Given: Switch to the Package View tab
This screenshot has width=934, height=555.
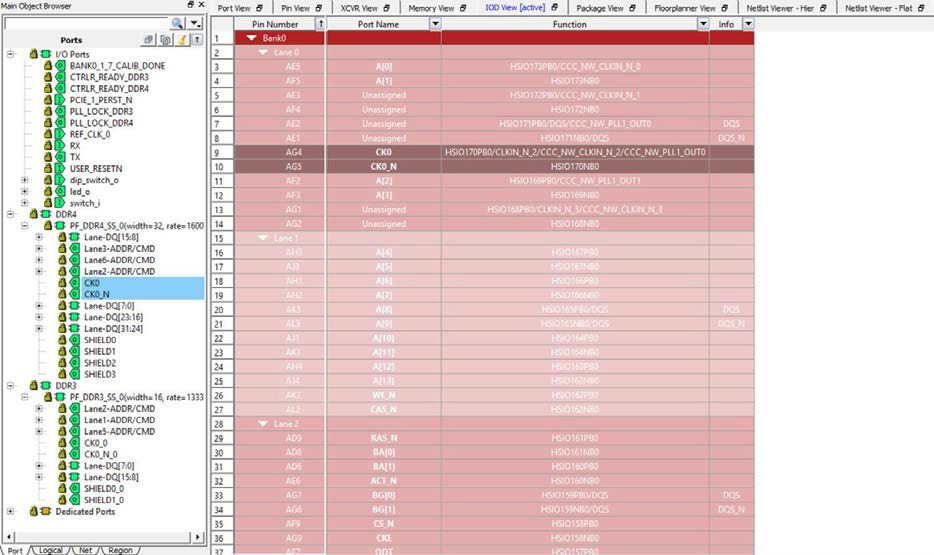Looking at the screenshot, I should [600, 8].
